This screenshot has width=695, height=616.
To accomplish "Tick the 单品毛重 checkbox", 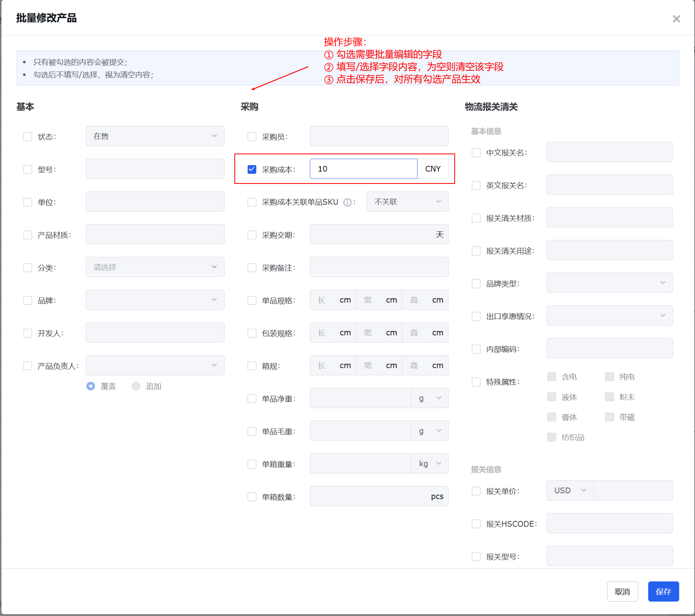I will point(252,432).
